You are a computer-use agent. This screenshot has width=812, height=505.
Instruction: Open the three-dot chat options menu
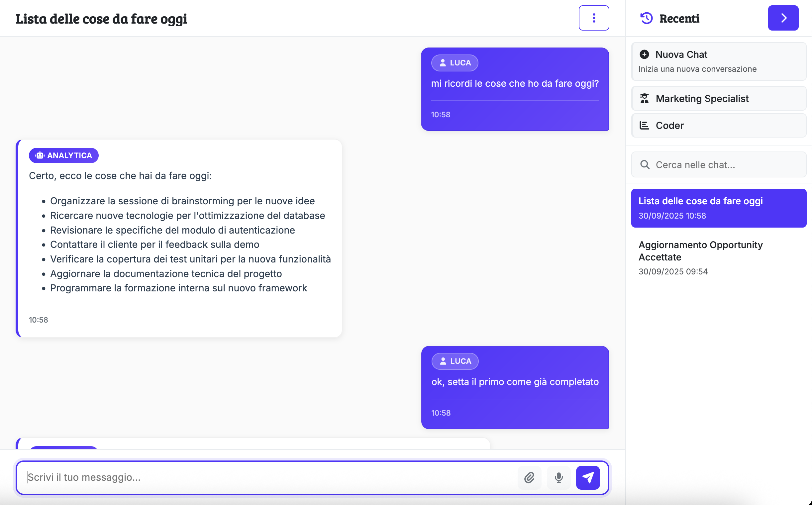coord(594,18)
